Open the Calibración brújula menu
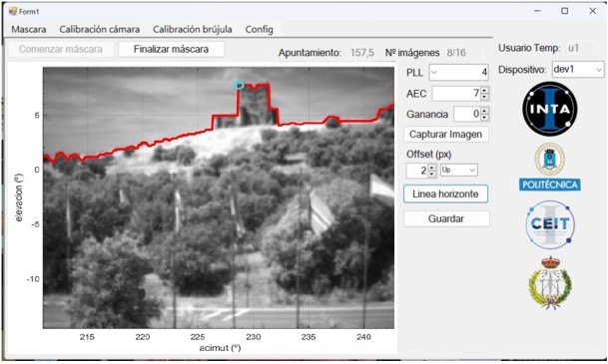Viewport: 608px width, 364px height. (193, 30)
